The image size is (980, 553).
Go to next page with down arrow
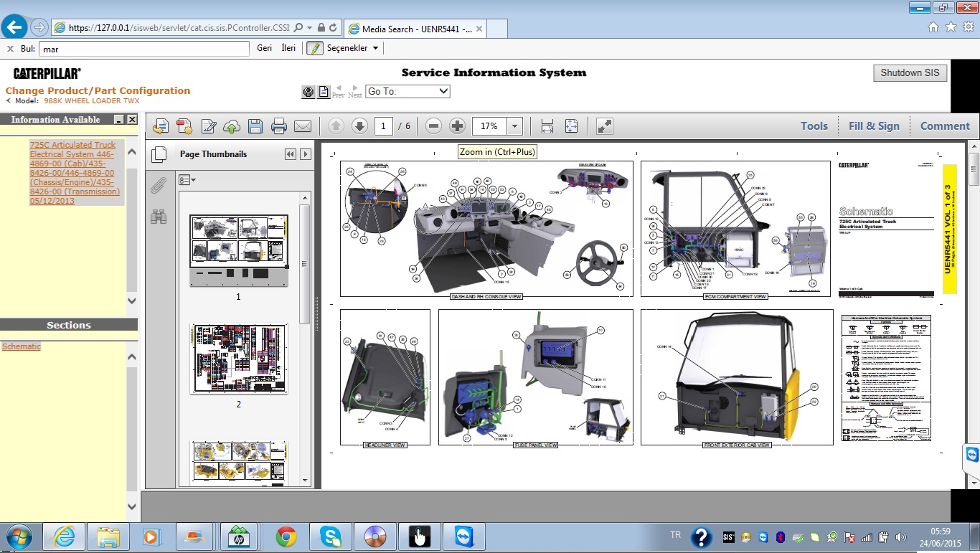(x=359, y=126)
